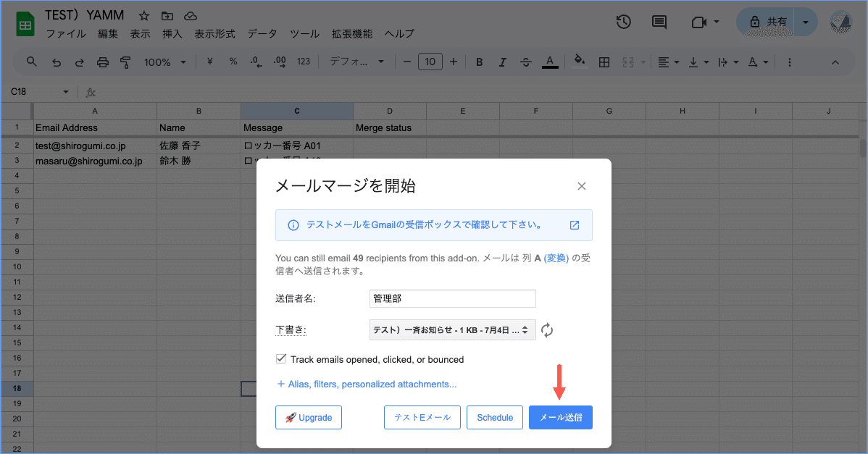Increase decimal places
The width and height of the screenshot is (868, 454).
tap(280, 62)
